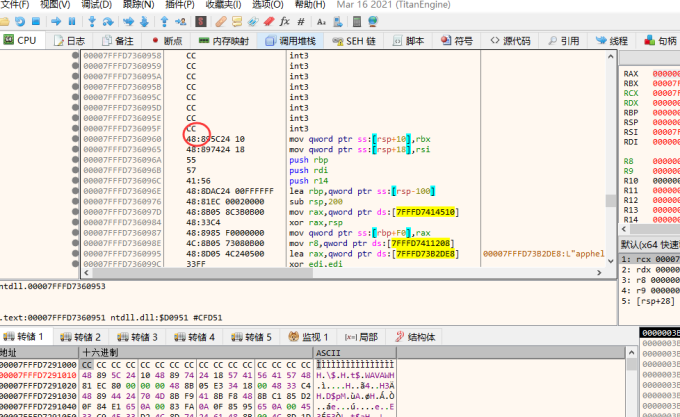Viewport: 680px width, 417px height.
Task: Select the 转储 2 dump tab
Action: pyautogui.click(x=80, y=337)
